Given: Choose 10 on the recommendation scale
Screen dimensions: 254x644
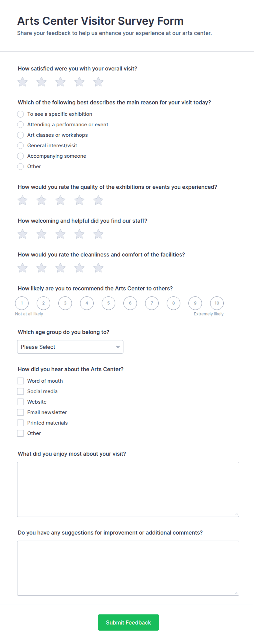Looking at the screenshot, I should pyautogui.click(x=217, y=303).
